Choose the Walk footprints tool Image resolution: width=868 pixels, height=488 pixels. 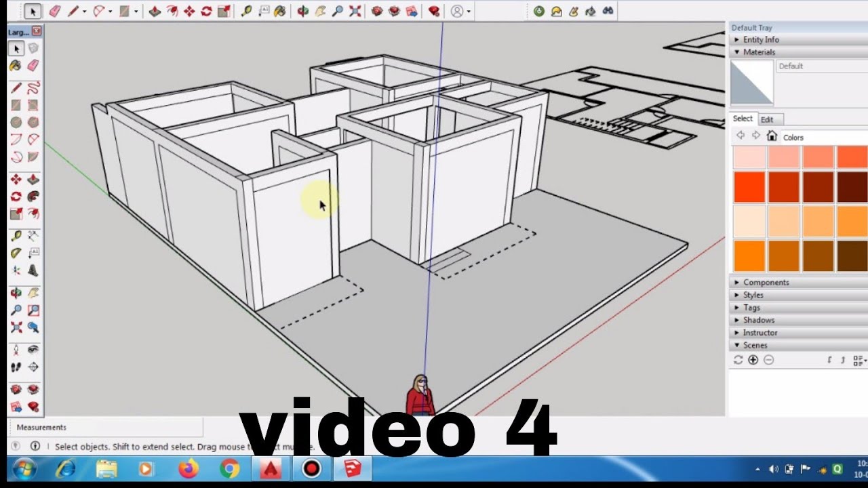click(16, 367)
